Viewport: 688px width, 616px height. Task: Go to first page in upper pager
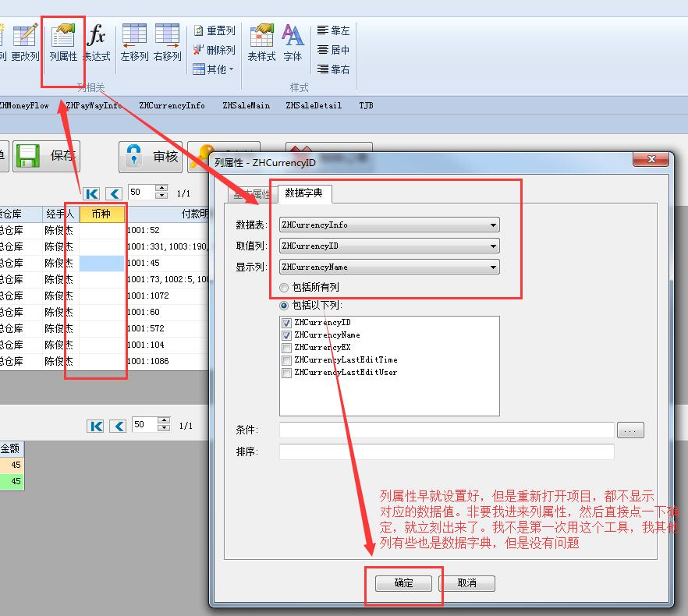(92, 193)
